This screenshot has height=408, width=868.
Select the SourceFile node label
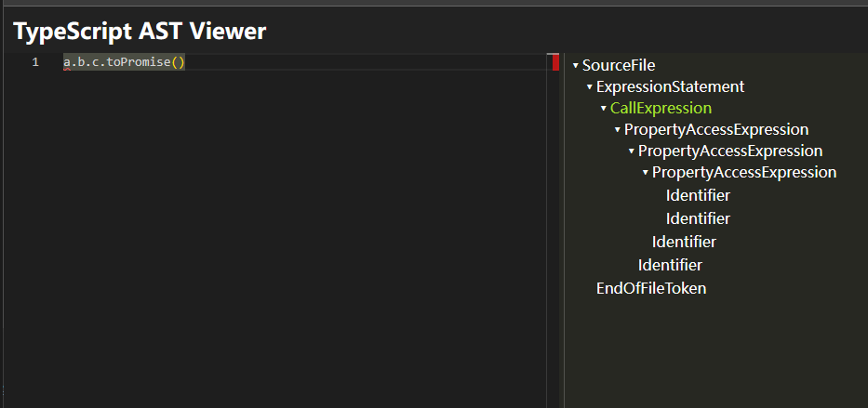tap(619, 65)
